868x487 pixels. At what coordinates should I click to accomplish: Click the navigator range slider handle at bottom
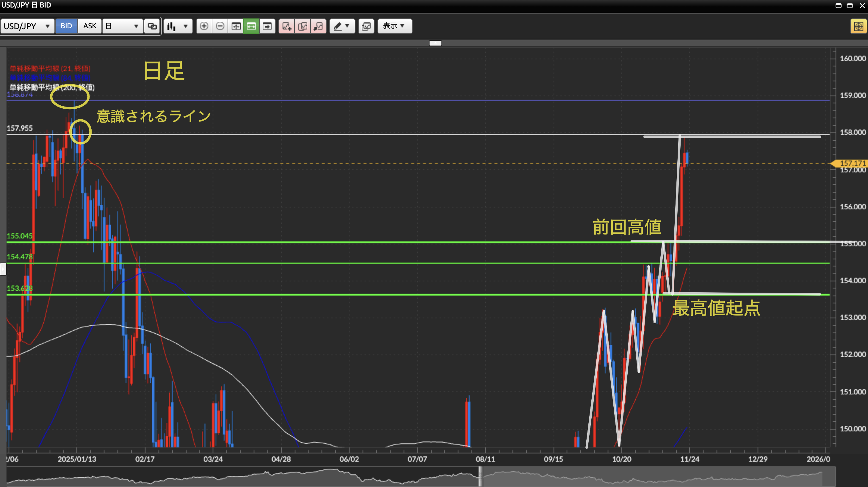[x=480, y=476]
